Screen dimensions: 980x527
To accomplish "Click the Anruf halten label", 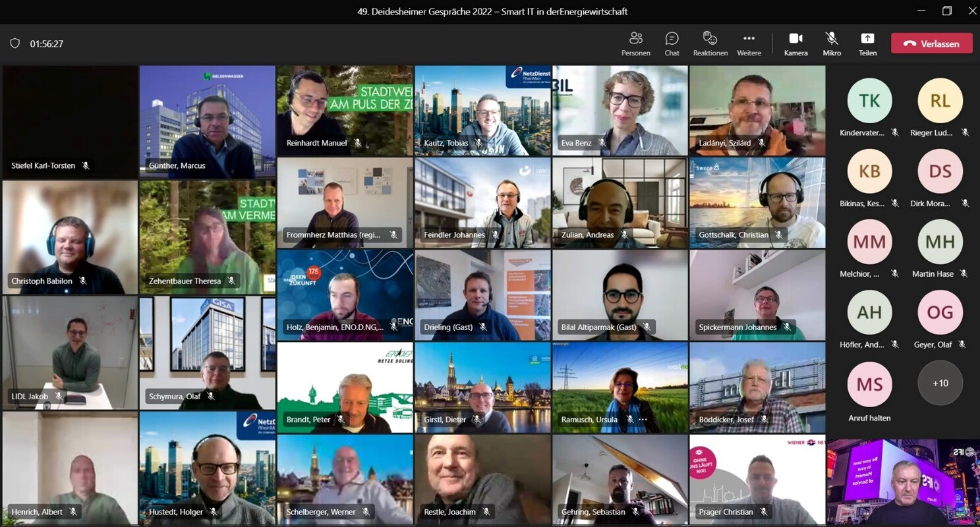I will point(869,418).
